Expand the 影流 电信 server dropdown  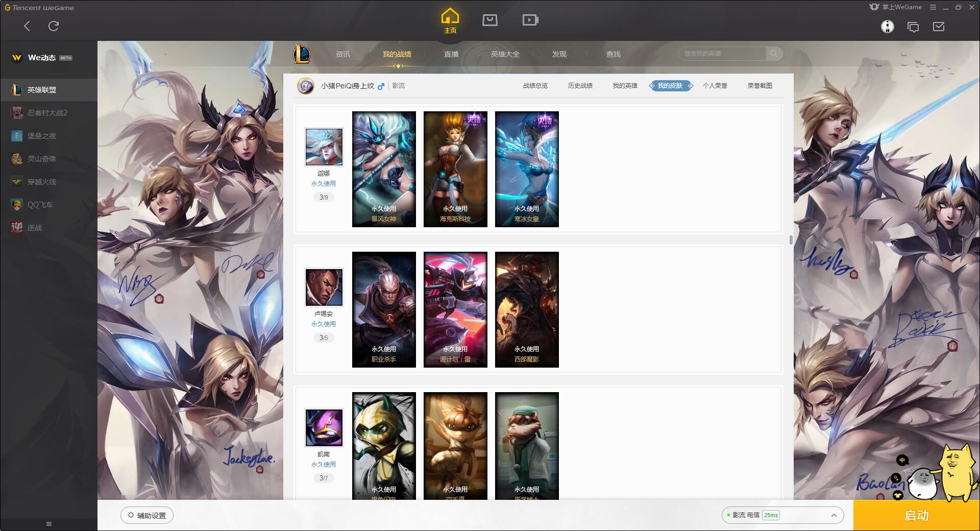(782, 515)
